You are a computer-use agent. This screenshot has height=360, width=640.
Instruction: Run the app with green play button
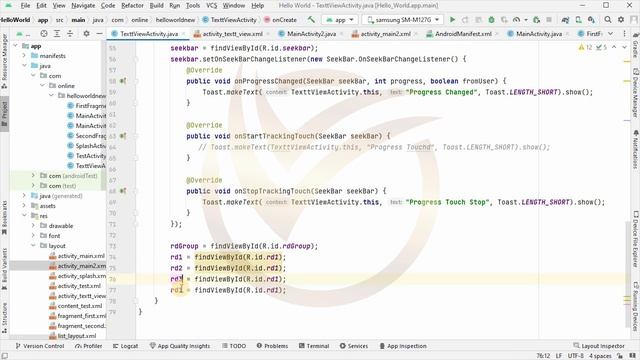coord(452,19)
